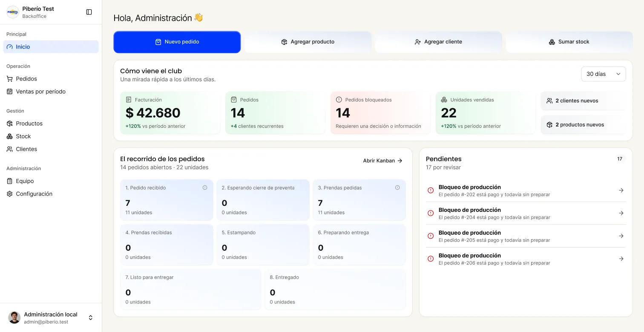Select 2. Esperando cierre de preventa card

pos(263,200)
